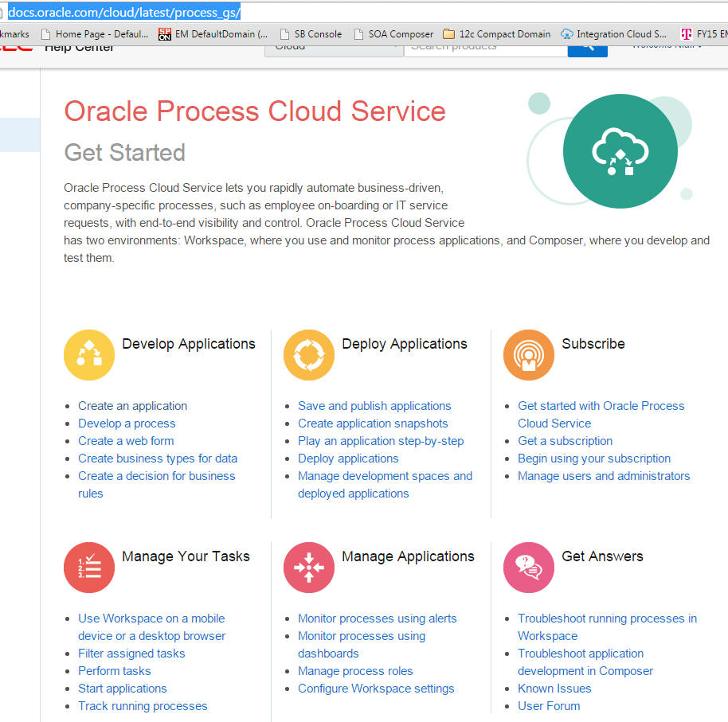Open the Welcome user dropdown menu

coord(667,47)
